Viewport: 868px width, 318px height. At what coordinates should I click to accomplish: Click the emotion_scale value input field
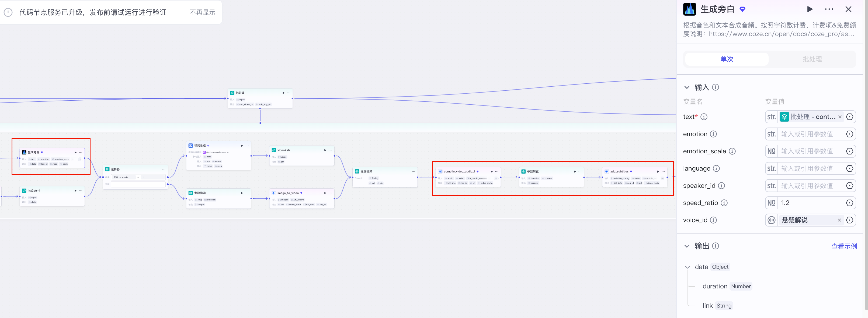click(811, 151)
